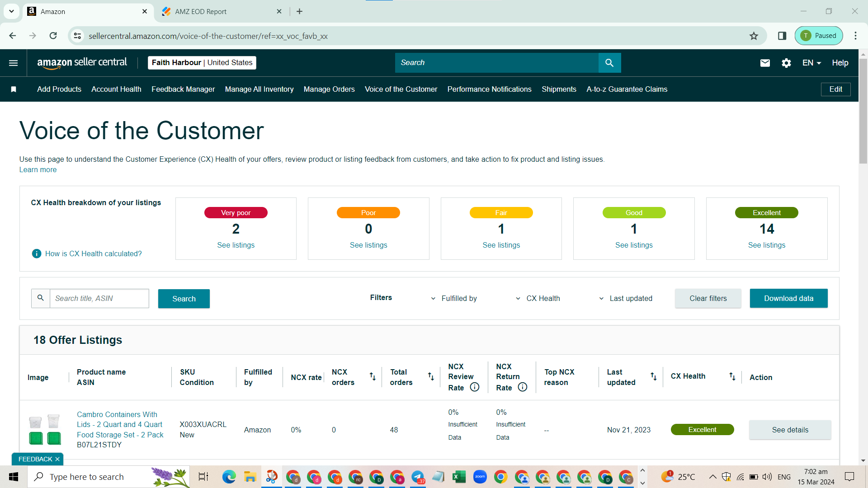The image size is (868, 488).
Task: Show hidden system tray icons chevron
Action: point(712,477)
